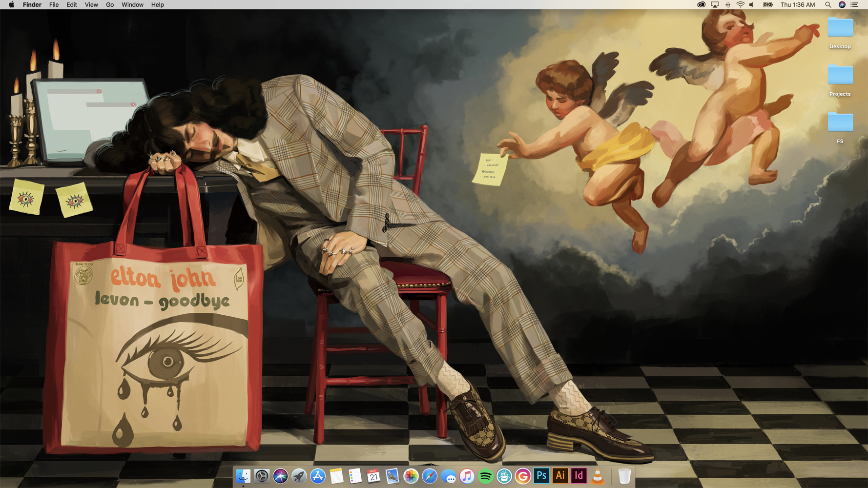The image size is (868, 488).
Task: Launch Siri from the Dock
Action: tap(281, 476)
